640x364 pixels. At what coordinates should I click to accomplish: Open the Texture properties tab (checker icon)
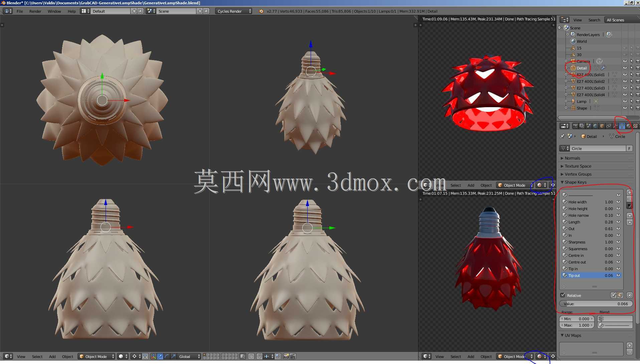[635, 126]
